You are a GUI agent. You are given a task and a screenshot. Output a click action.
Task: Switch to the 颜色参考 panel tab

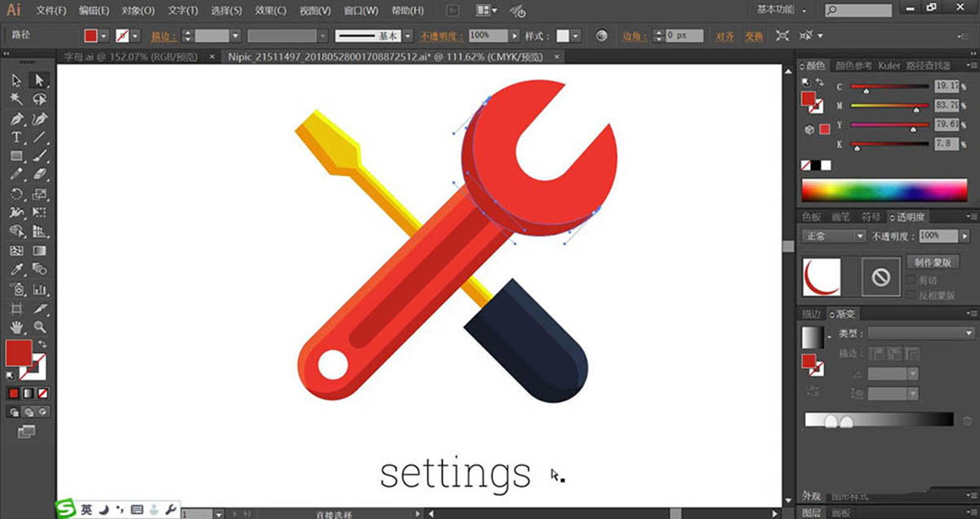point(854,65)
